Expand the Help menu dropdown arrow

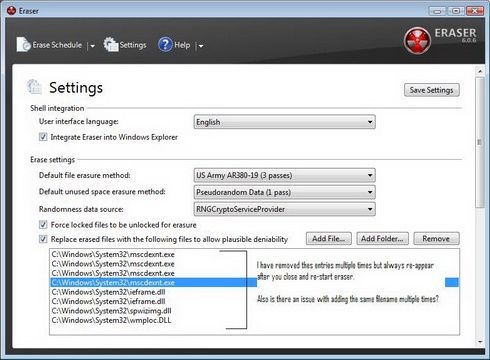pyautogui.click(x=201, y=46)
